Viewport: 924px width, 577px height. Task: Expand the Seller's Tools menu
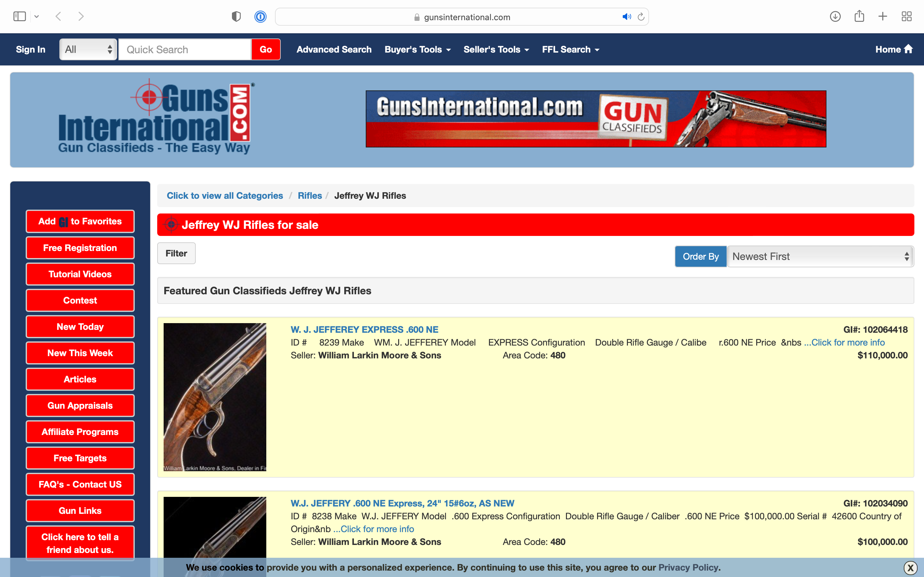click(x=496, y=49)
